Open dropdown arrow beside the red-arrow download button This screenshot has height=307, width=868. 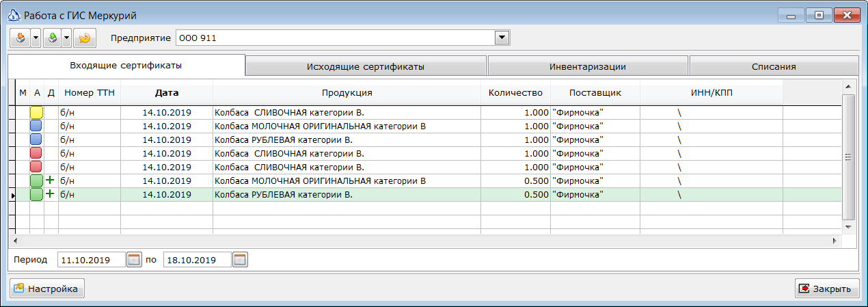(x=36, y=38)
